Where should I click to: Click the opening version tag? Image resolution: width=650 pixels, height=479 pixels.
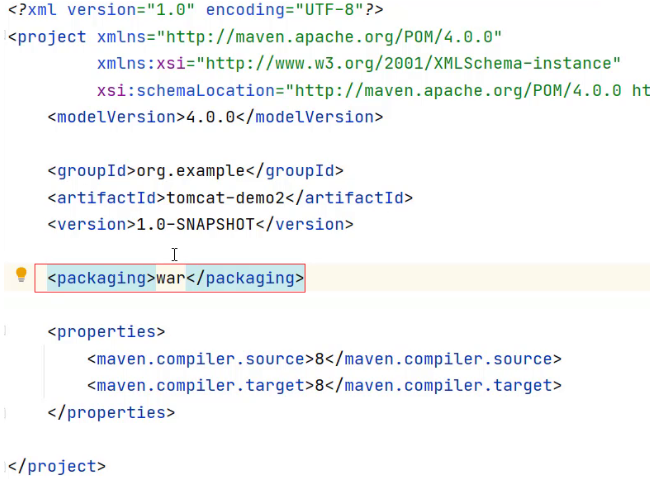tap(92, 224)
